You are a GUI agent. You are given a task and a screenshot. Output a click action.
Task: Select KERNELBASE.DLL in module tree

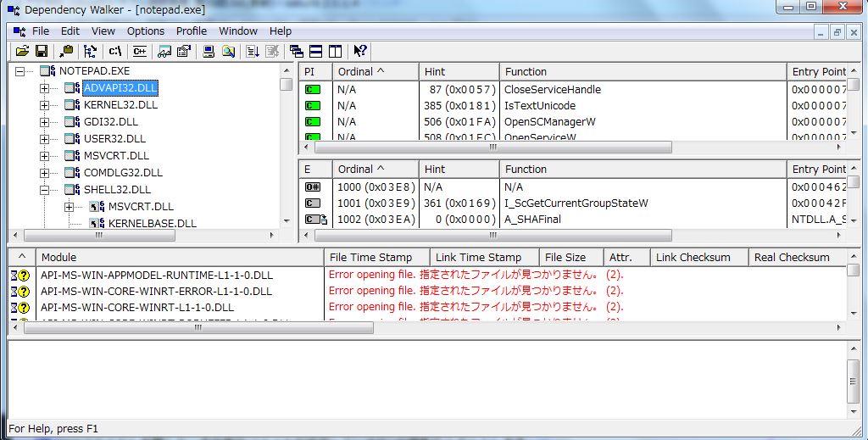(x=153, y=224)
